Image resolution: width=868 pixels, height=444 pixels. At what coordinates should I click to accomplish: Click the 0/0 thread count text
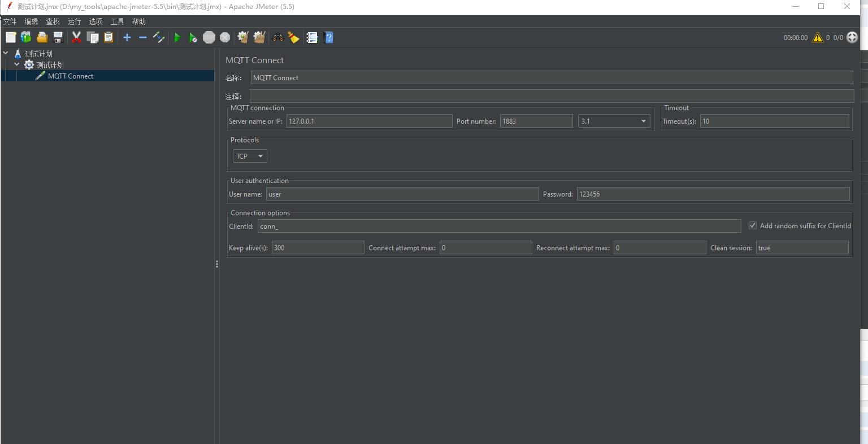pos(838,38)
